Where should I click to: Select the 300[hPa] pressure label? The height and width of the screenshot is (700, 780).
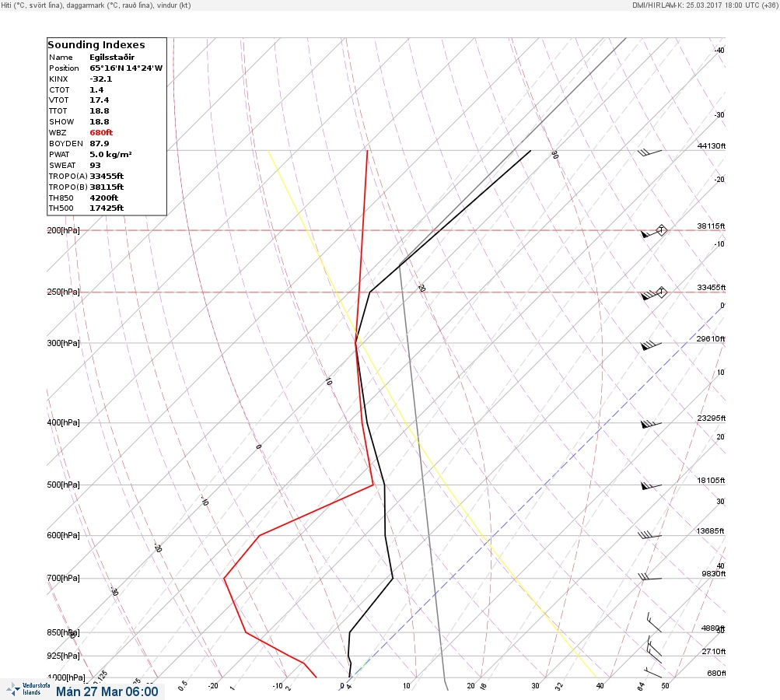point(63,343)
